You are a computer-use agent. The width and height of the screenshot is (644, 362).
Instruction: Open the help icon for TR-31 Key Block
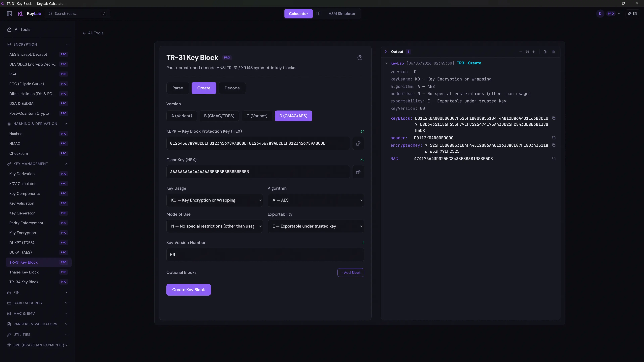click(x=360, y=58)
